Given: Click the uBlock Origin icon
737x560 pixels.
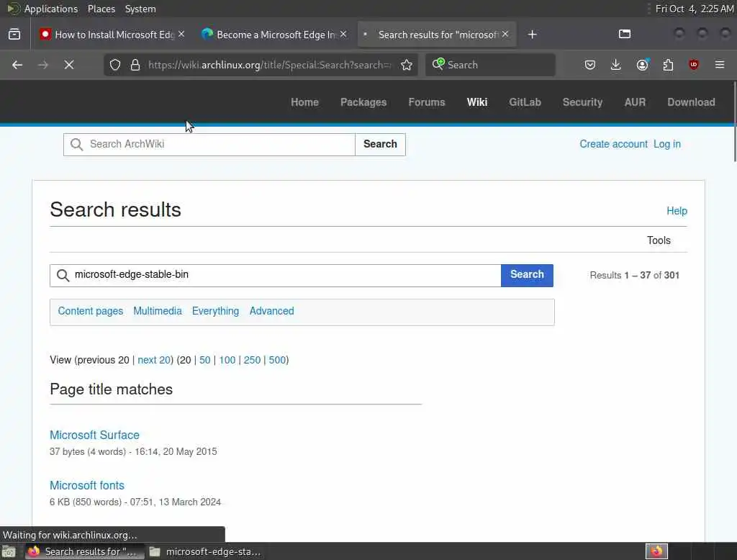Looking at the screenshot, I should [x=694, y=65].
